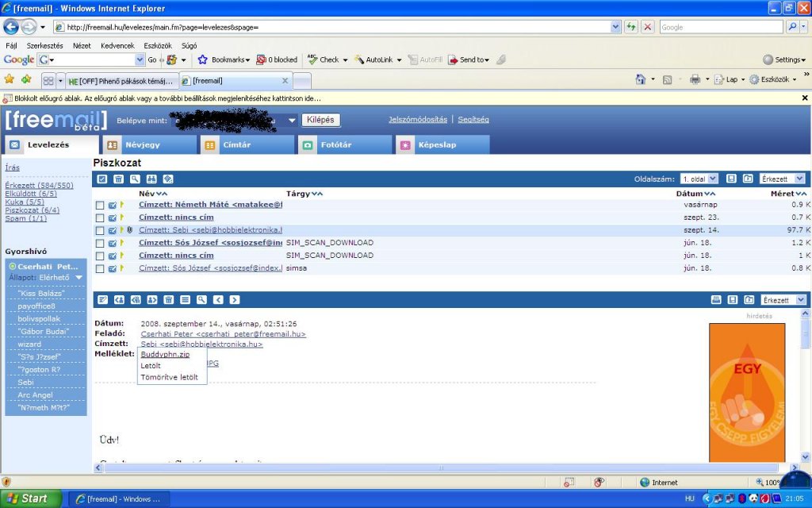The image size is (812, 508).
Task: Click the Windows Start button
Action: click(30, 498)
